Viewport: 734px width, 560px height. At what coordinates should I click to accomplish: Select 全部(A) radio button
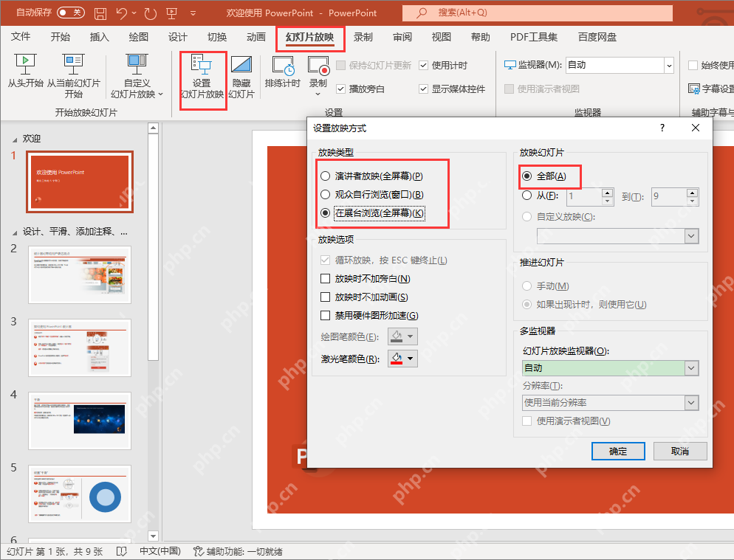coord(527,176)
